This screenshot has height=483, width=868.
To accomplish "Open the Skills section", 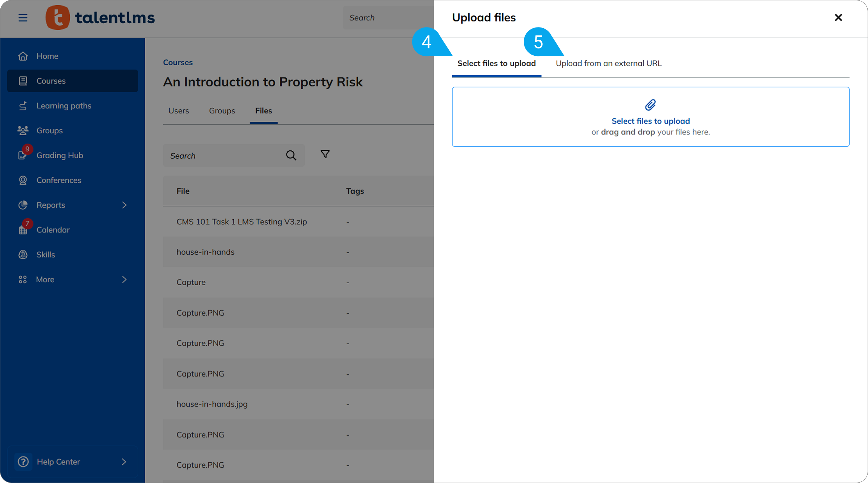I will click(x=46, y=255).
